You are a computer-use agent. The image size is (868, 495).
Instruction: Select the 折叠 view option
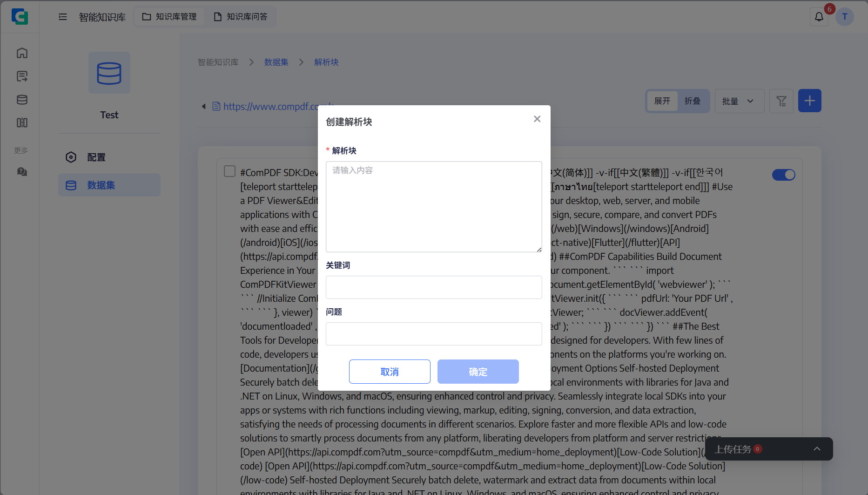[693, 101]
